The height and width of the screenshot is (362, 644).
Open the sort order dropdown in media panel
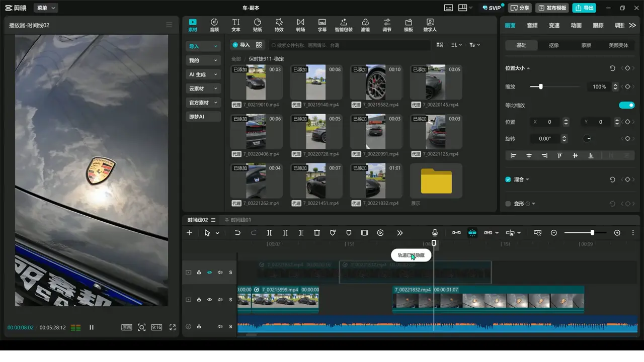tap(456, 45)
